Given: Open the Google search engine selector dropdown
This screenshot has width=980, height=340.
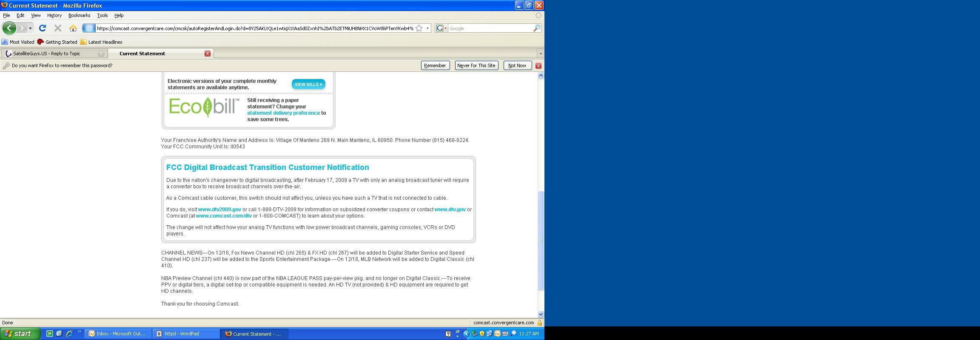Looking at the screenshot, I should pyautogui.click(x=442, y=28).
